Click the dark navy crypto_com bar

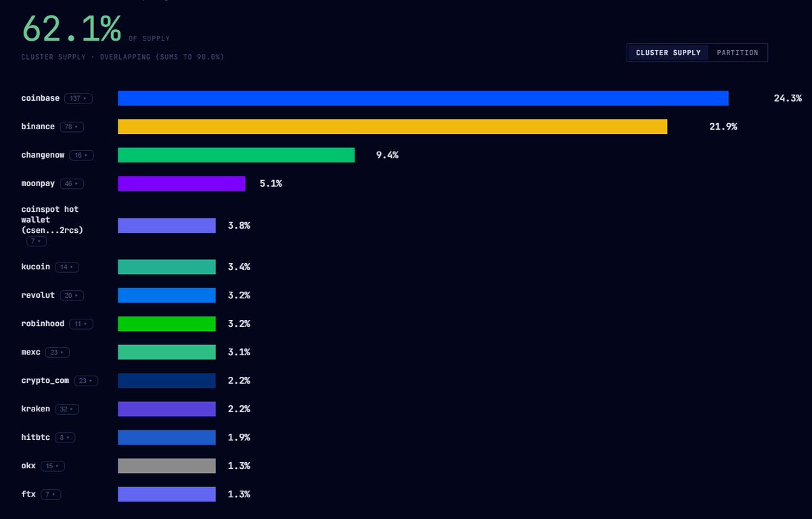pos(166,380)
